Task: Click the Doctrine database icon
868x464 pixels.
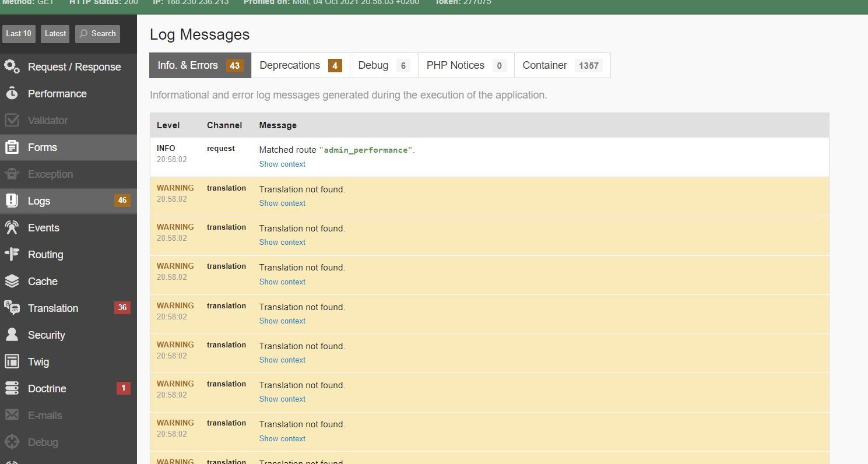Action: (12, 388)
